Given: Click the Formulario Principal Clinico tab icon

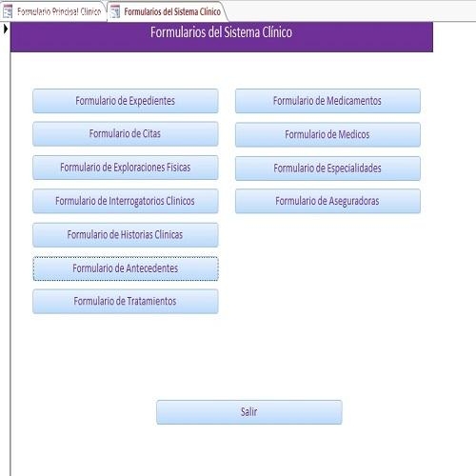Looking at the screenshot, I should (8, 11).
